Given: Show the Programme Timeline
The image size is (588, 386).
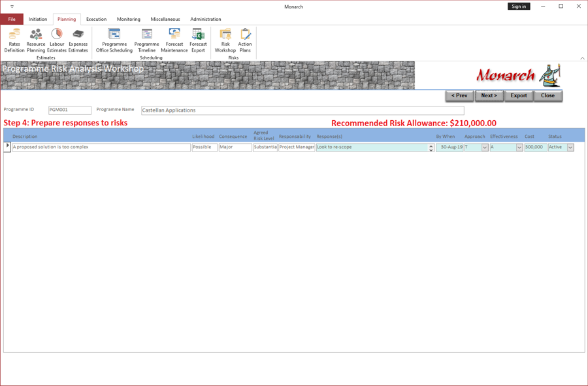Looking at the screenshot, I should [x=146, y=40].
